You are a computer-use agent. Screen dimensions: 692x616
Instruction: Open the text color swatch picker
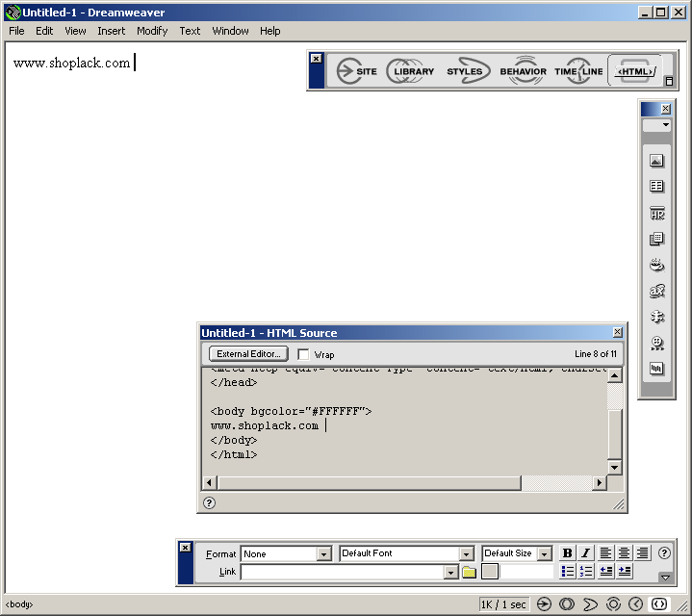pos(490,572)
